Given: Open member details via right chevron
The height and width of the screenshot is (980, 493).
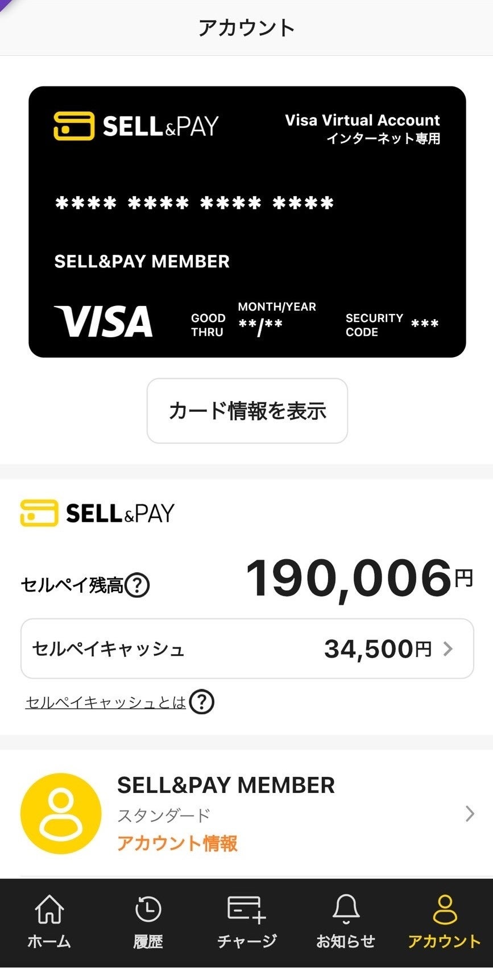Looking at the screenshot, I should pyautogui.click(x=470, y=814).
